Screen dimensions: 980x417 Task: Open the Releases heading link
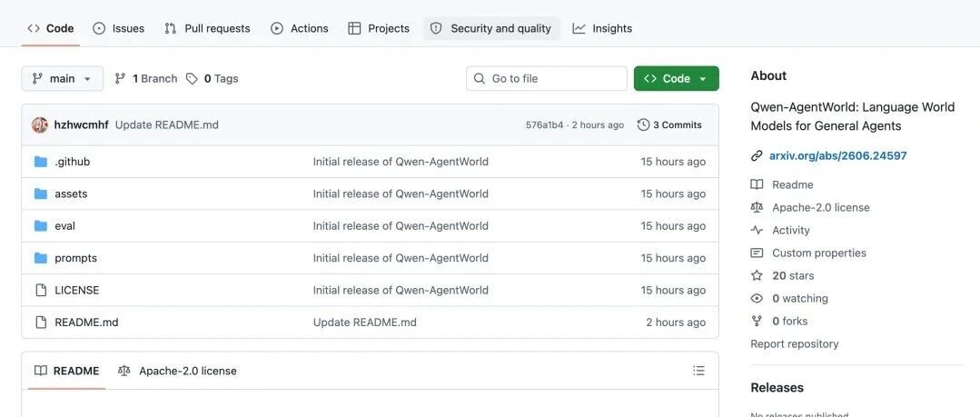tap(777, 388)
